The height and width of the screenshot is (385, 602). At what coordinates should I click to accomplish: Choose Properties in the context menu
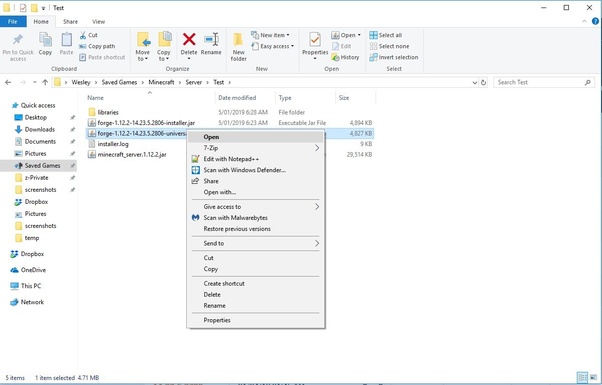click(x=256, y=320)
